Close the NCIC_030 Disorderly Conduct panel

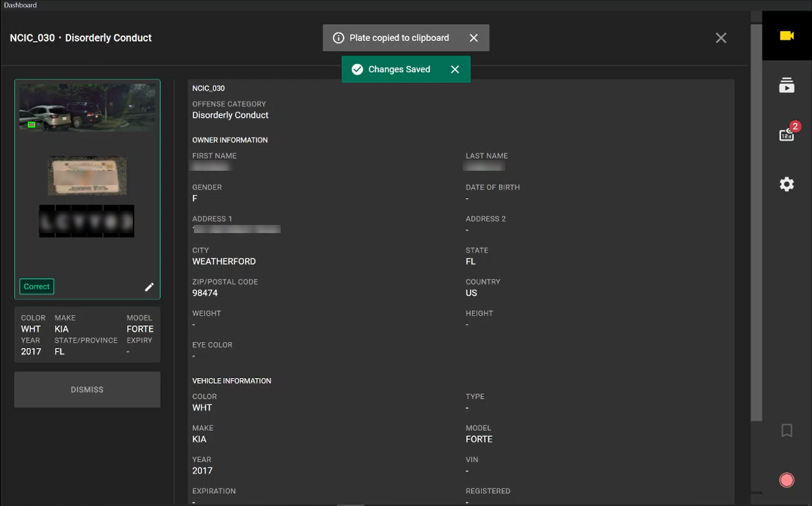click(721, 38)
